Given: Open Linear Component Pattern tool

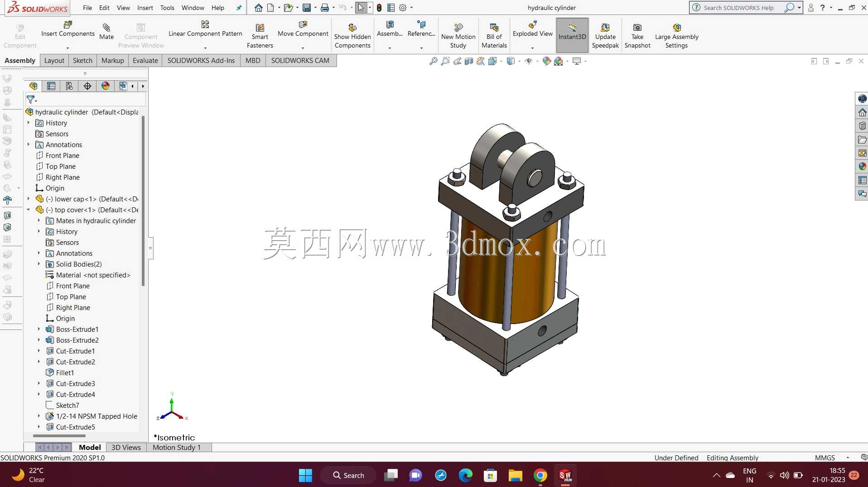Looking at the screenshot, I should (205, 29).
